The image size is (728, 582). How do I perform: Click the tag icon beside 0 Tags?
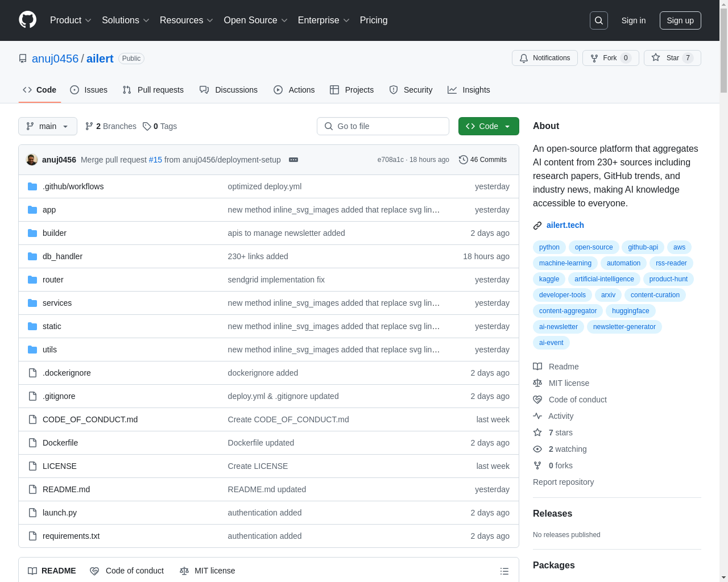click(147, 126)
